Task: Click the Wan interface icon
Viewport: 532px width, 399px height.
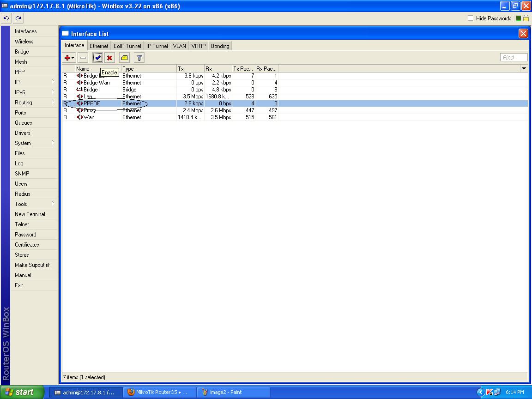Action: click(80, 117)
